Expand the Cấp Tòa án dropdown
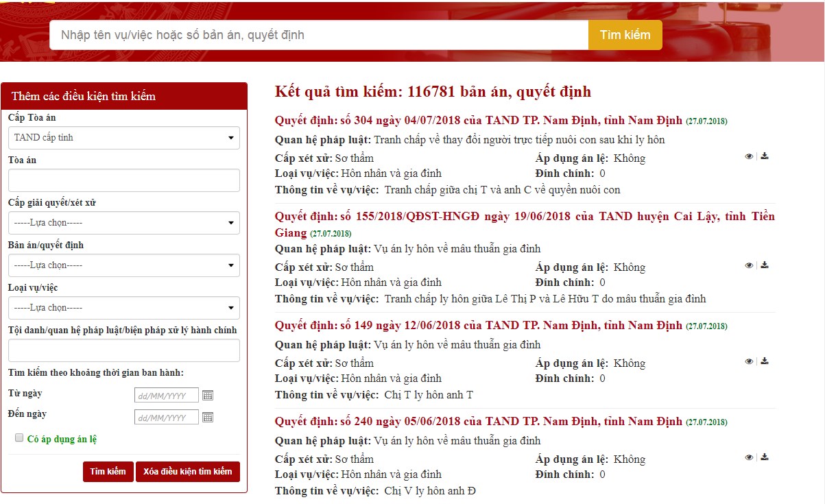825x504 pixels. [x=124, y=138]
